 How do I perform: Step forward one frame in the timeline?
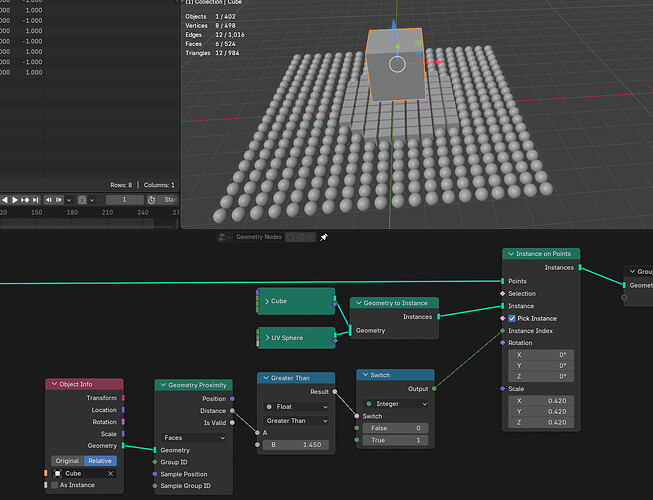[x=59, y=200]
